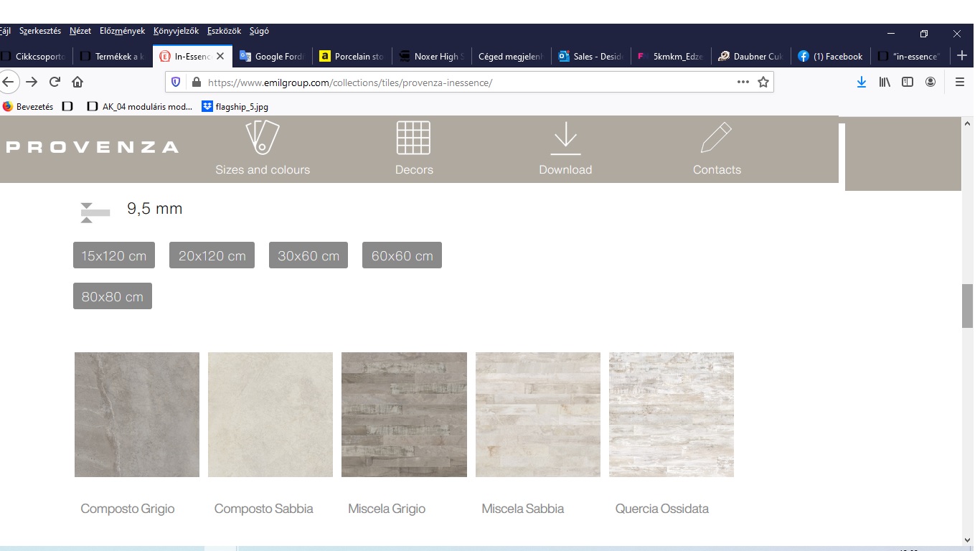980x551 pixels.
Task: View site security lock information
Action: point(196,83)
